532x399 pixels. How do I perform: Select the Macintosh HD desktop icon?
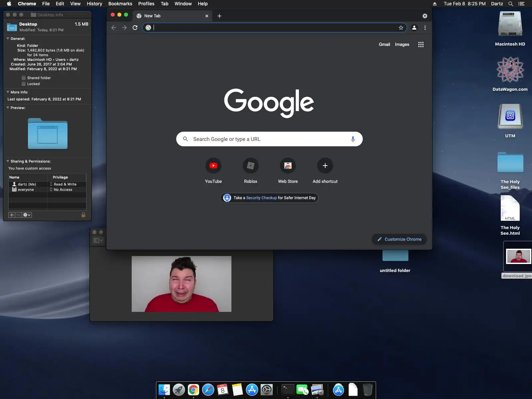tap(510, 24)
